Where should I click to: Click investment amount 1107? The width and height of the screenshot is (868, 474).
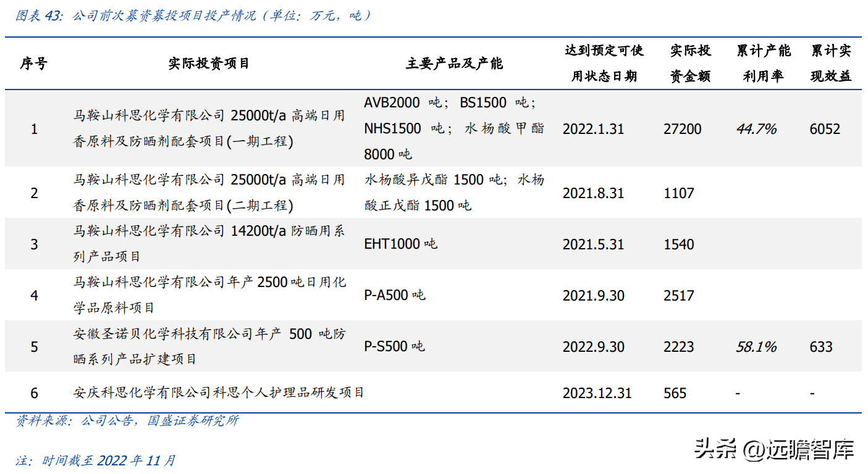(679, 193)
